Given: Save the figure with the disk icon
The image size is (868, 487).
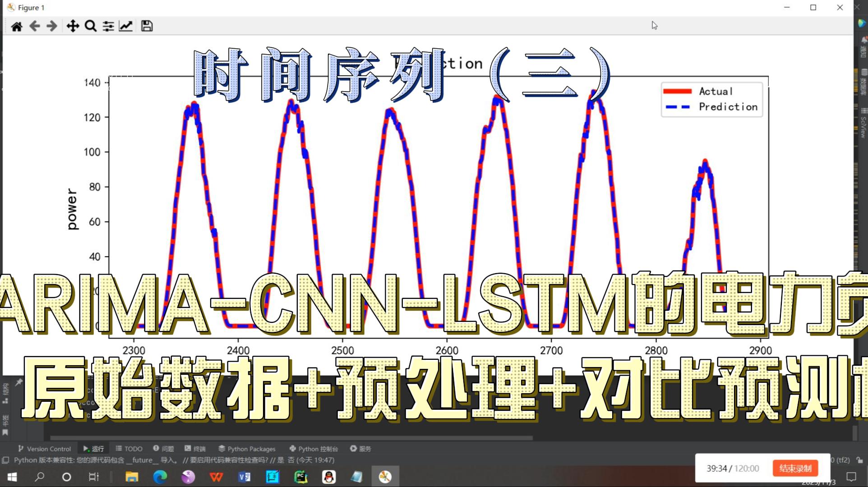Looking at the screenshot, I should 147,26.
